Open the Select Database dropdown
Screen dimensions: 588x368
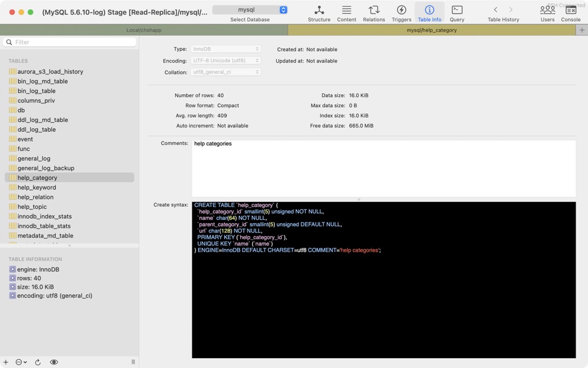click(250, 10)
